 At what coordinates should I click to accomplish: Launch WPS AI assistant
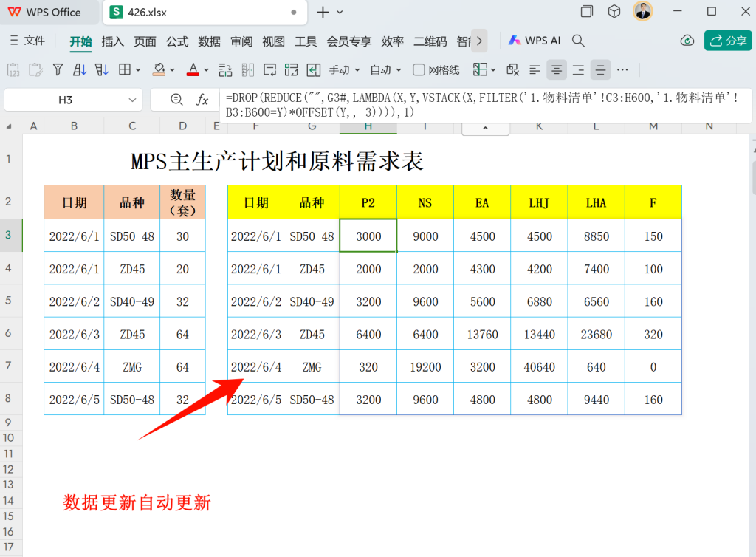535,41
